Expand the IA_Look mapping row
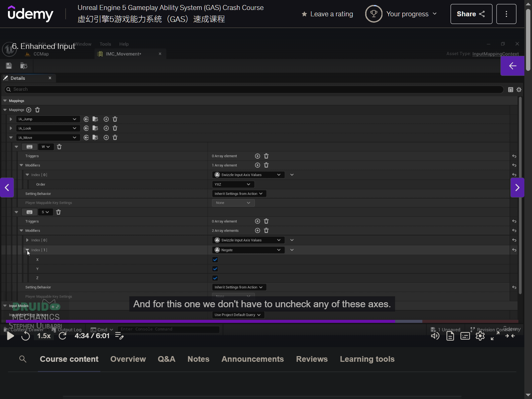Screen dimensions: 532x399 (11, 128)
